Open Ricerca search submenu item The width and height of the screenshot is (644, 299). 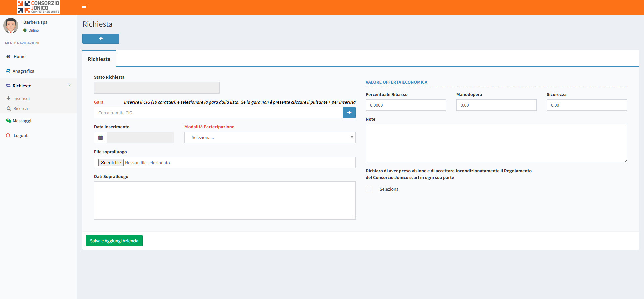20,108
